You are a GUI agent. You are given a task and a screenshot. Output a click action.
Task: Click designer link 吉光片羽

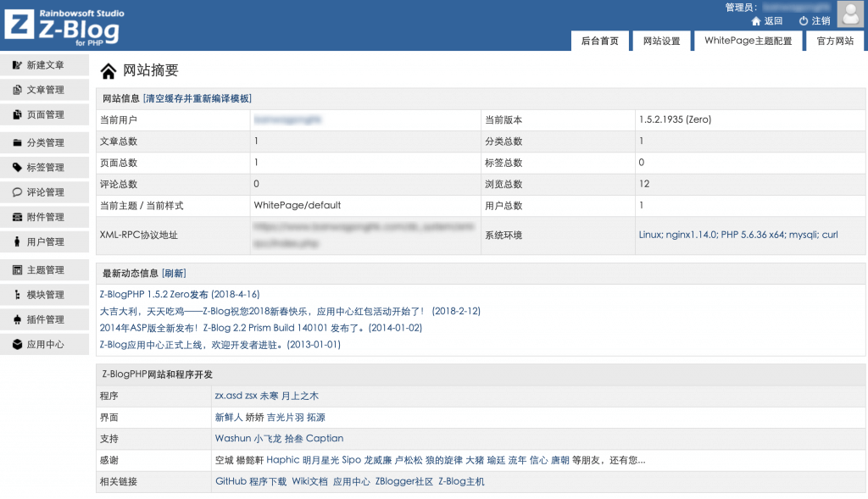coord(285,417)
